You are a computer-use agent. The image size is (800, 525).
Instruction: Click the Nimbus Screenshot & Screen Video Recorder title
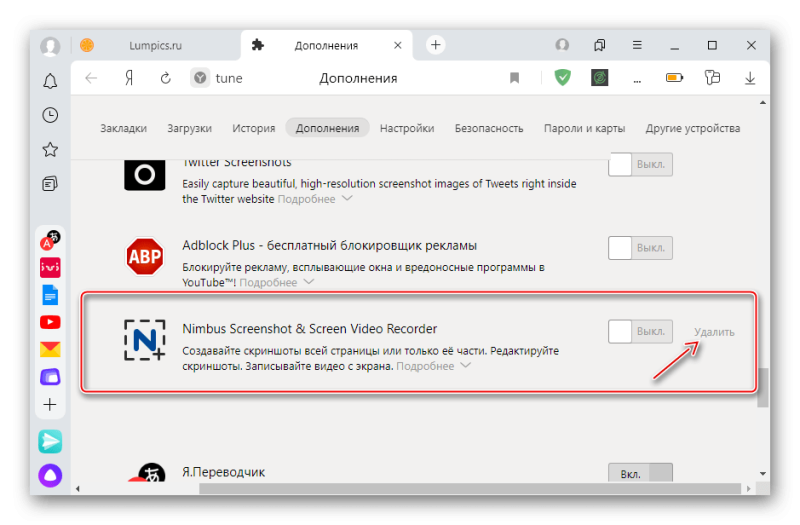310,329
